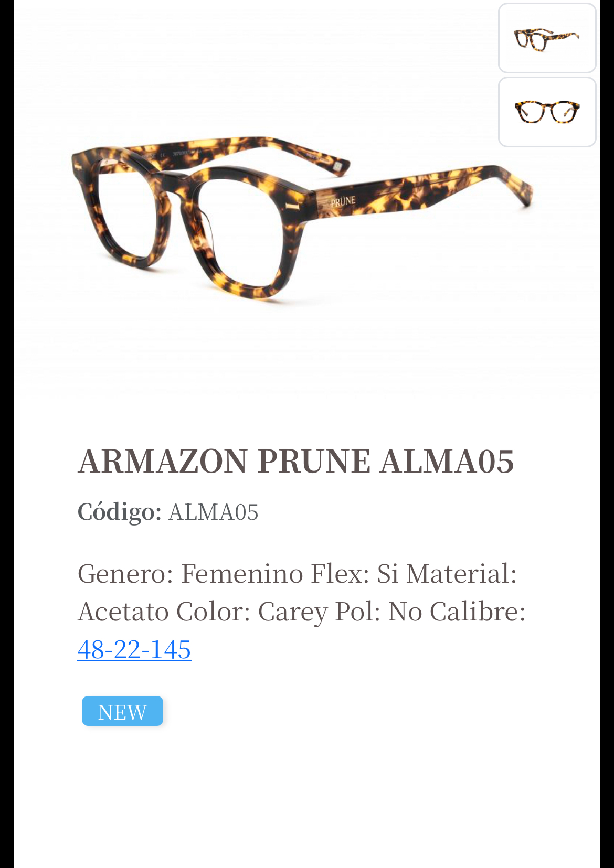
Task: Click the Acetato Color: Carey text
Action: (x=203, y=612)
